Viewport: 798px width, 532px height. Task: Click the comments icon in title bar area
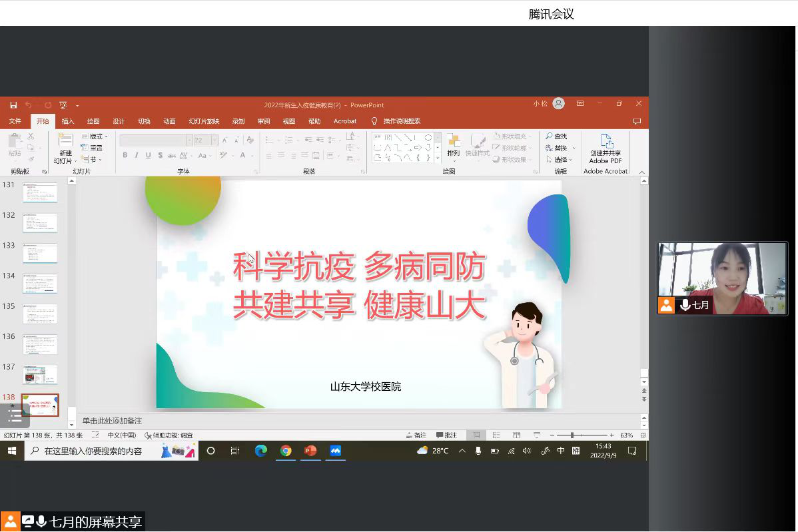[x=637, y=121]
